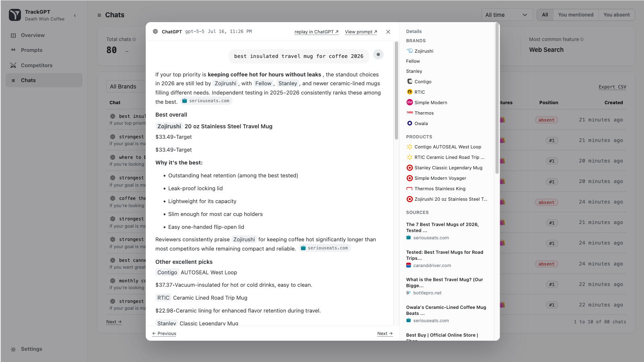The height and width of the screenshot is (362, 644).
Task: Click the Thermos brand icon in Details
Action: click(x=410, y=113)
